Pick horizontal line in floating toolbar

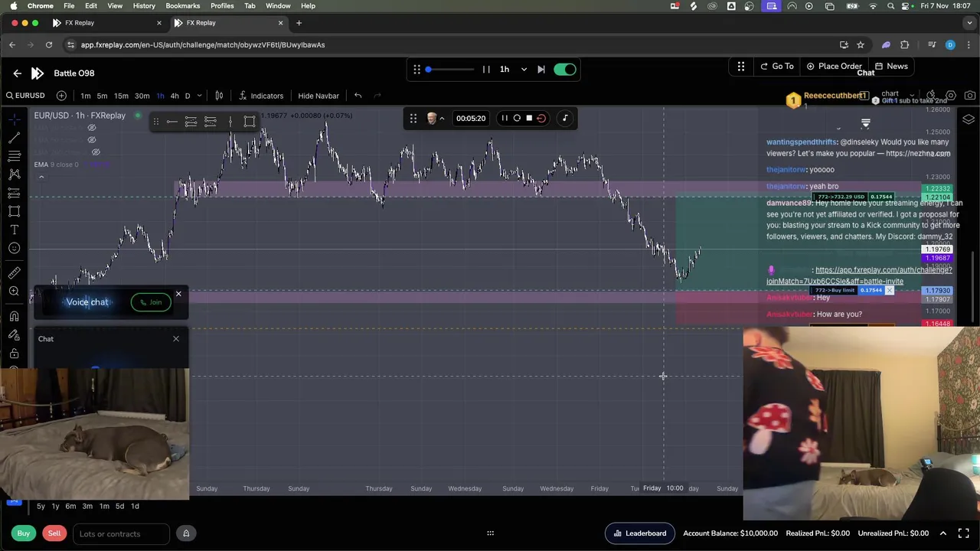(171, 122)
